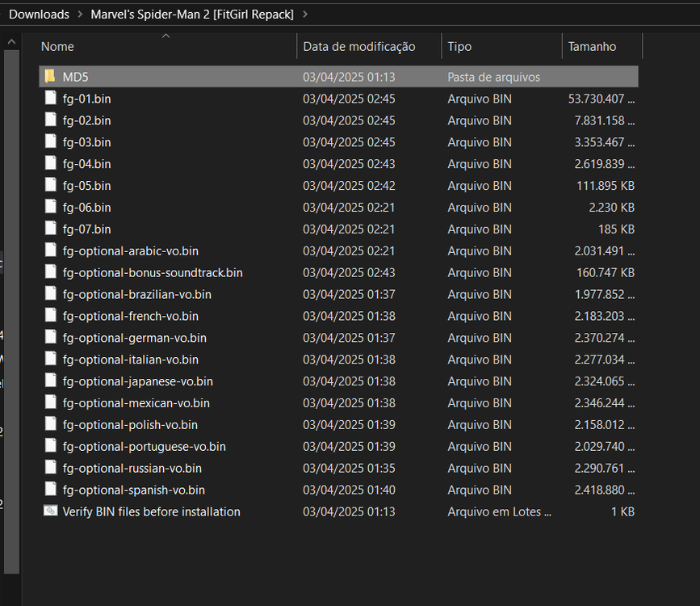
Task: Select the fg-optional-german-vo.bin file name
Action: click(134, 338)
